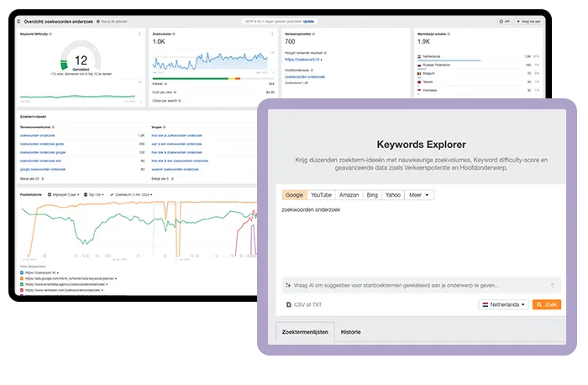588x385 pixels.
Task: Click the info icon beside Verkeerspotentie
Action: point(313,34)
